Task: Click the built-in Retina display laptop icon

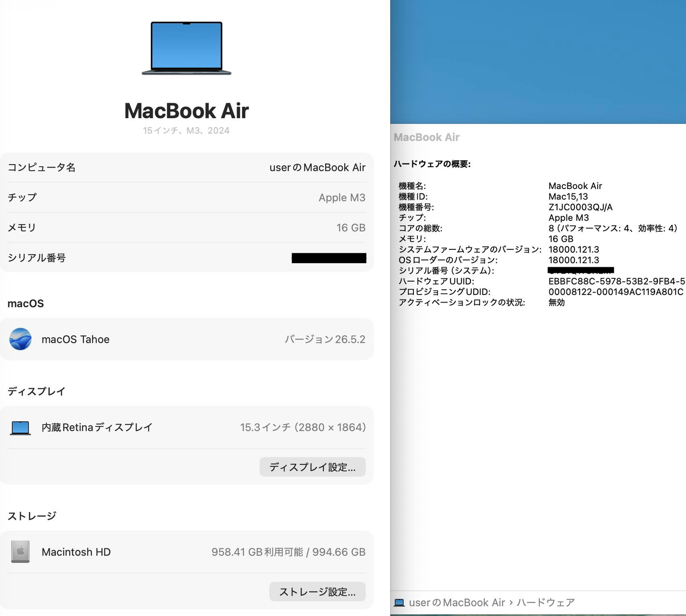Action: point(20,428)
